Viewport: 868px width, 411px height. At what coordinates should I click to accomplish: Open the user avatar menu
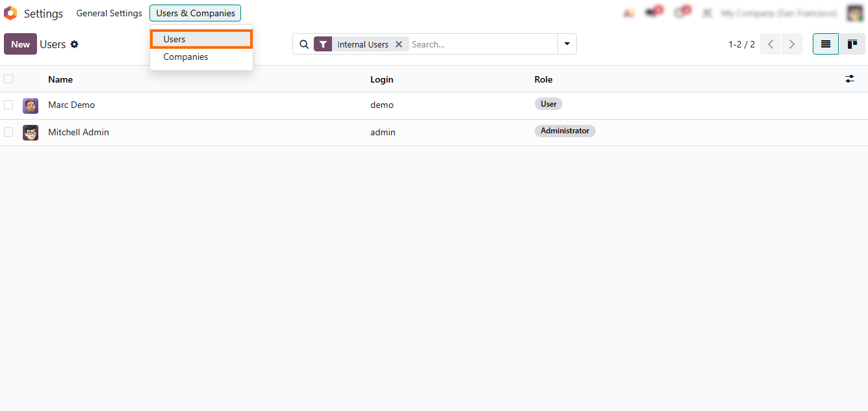point(854,13)
